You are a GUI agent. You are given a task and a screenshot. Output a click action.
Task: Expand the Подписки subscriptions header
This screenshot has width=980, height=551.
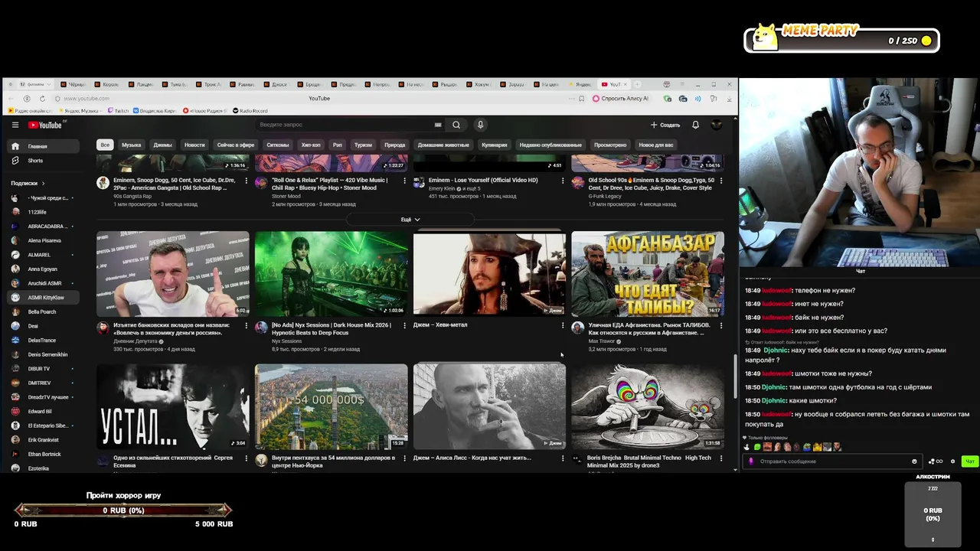(28, 184)
